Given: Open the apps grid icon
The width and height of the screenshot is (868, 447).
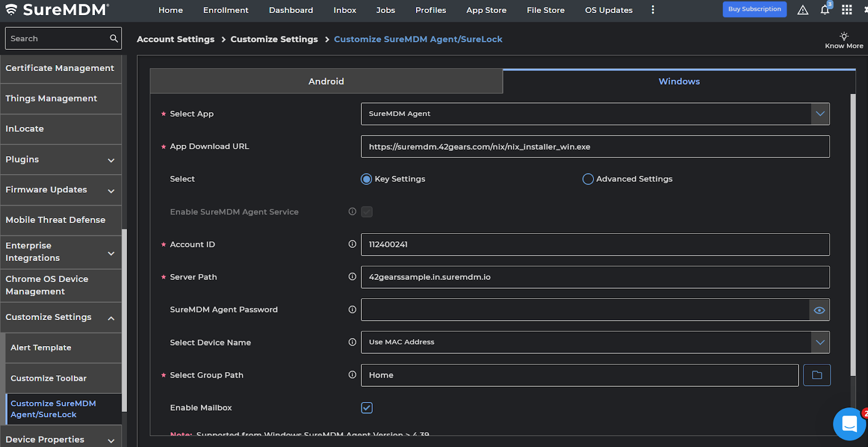Looking at the screenshot, I should (847, 10).
